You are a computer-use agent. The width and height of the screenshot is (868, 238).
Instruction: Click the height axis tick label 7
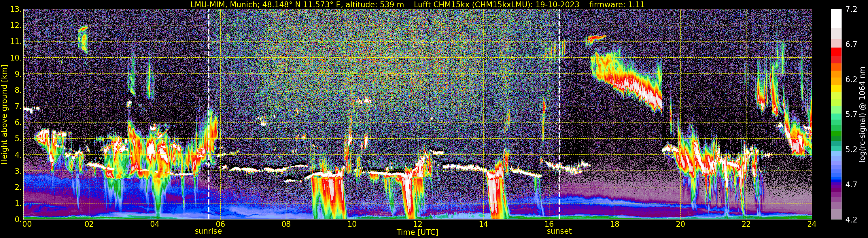coord(18,107)
